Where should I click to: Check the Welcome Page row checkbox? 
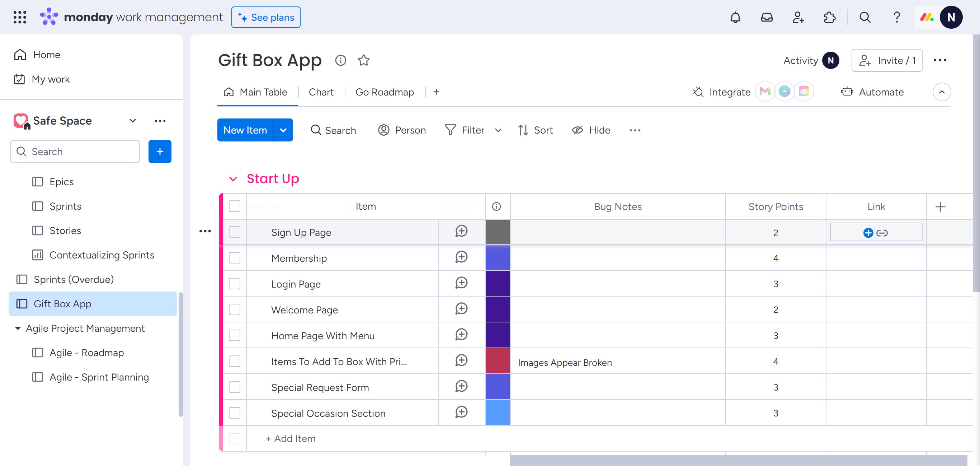234,309
